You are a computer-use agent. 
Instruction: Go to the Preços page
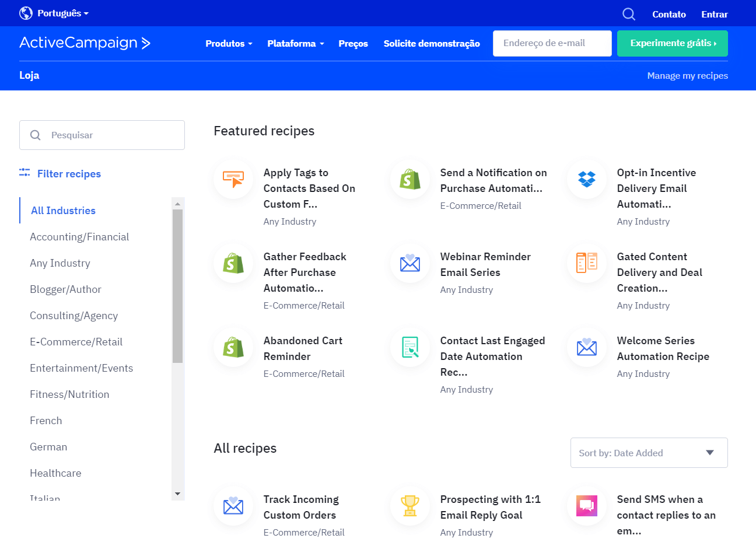353,44
